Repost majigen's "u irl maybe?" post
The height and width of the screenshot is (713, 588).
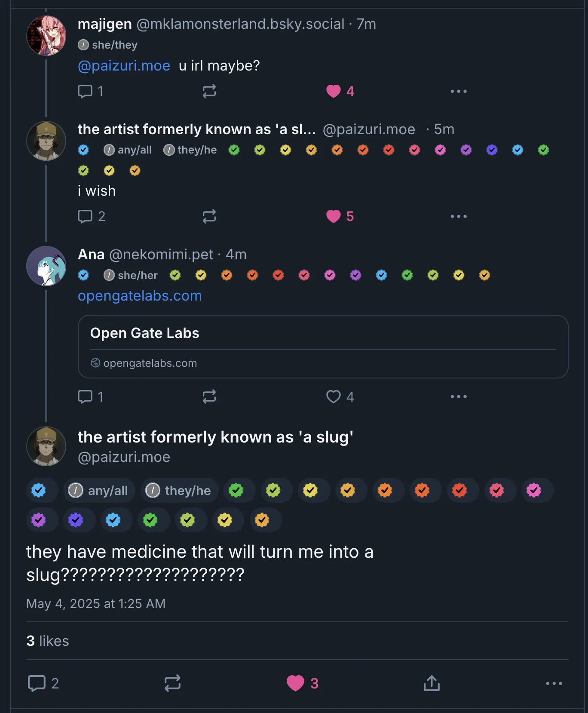tap(209, 91)
